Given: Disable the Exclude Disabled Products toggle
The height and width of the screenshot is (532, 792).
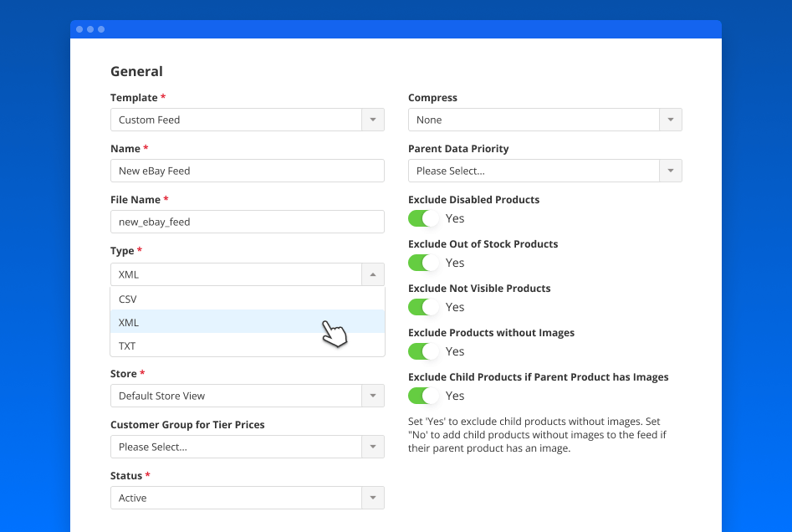Looking at the screenshot, I should (x=423, y=217).
